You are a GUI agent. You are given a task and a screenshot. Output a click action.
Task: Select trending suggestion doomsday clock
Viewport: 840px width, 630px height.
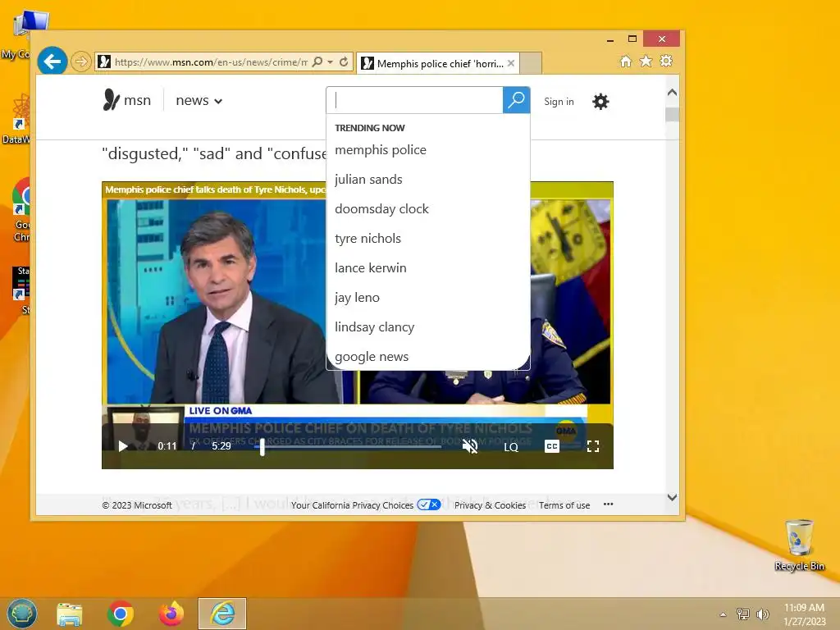[x=381, y=209]
